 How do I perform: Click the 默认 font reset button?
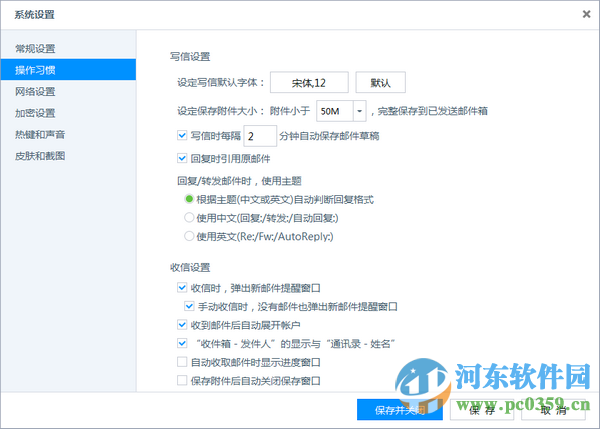click(380, 82)
